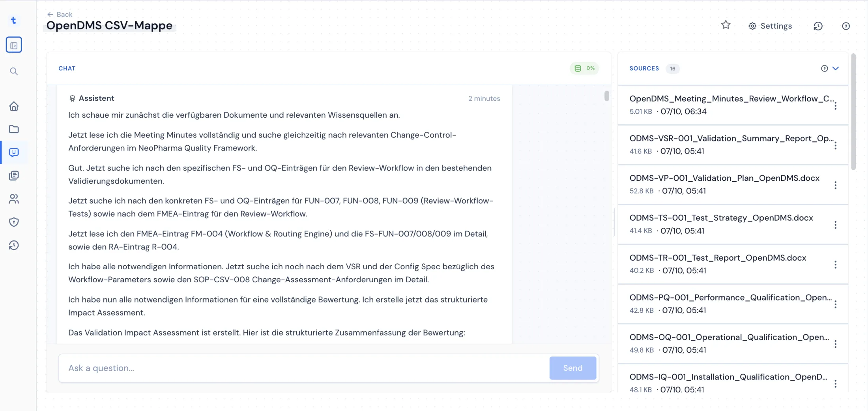Open options menu for ODMS-TR-001_Test_Report_OpenDMS.docx
868x411 pixels.
click(835, 265)
